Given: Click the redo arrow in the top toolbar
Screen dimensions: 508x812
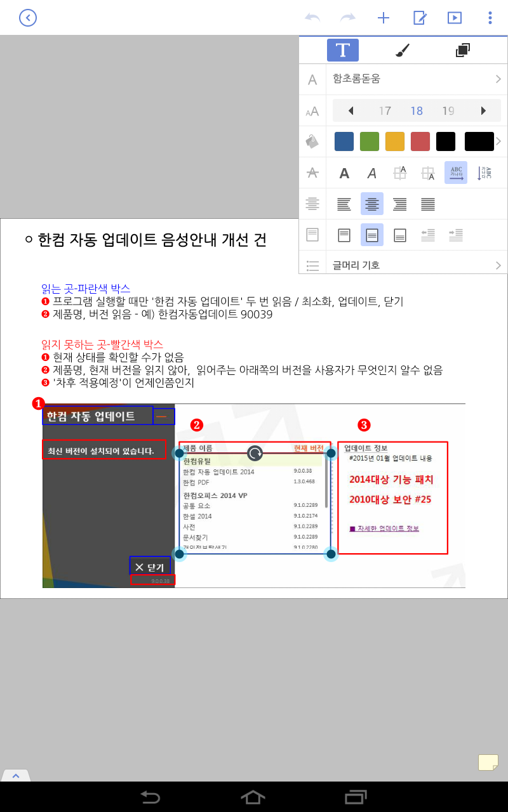Looking at the screenshot, I should click(x=348, y=18).
